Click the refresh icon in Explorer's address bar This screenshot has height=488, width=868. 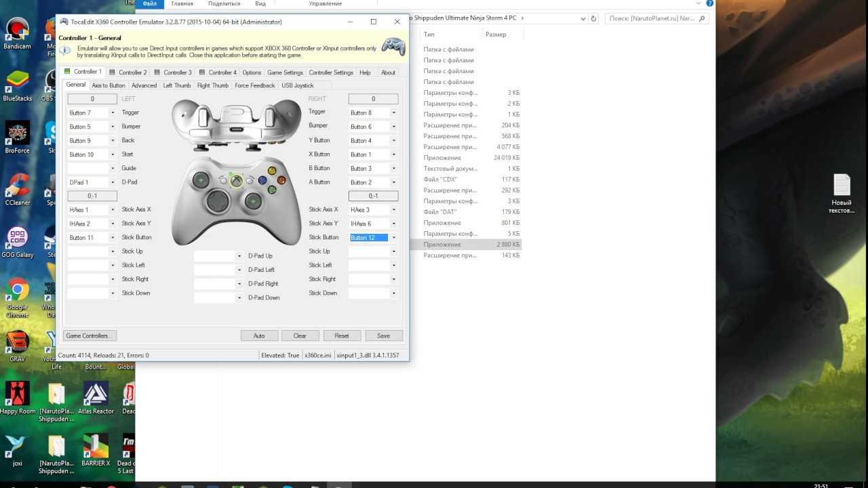(x=594, y=19)
